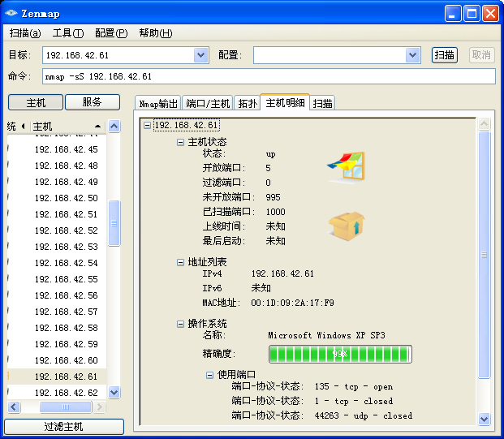Click host list horizontal scroll right arrow
The image size is (504, 439).
(x=99, y=407)
